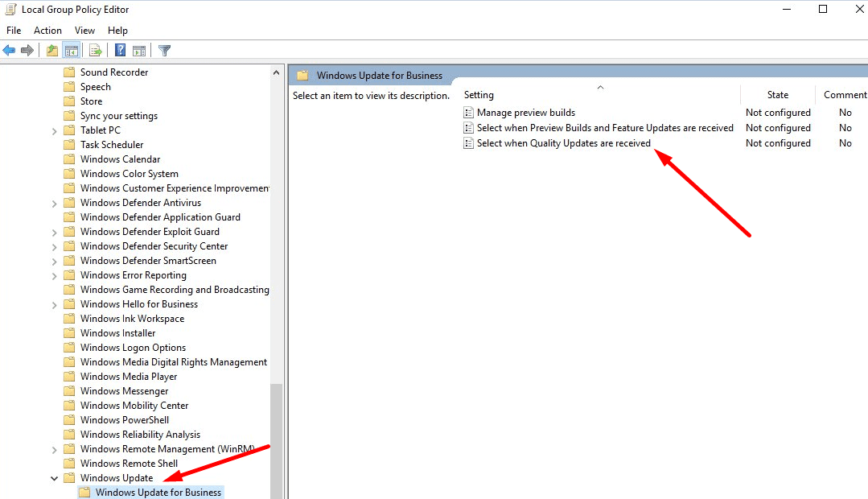The image size is (868, 499).
Task: Expand Windows Defender SmartScreen node
Action: [x=54, y=262]
